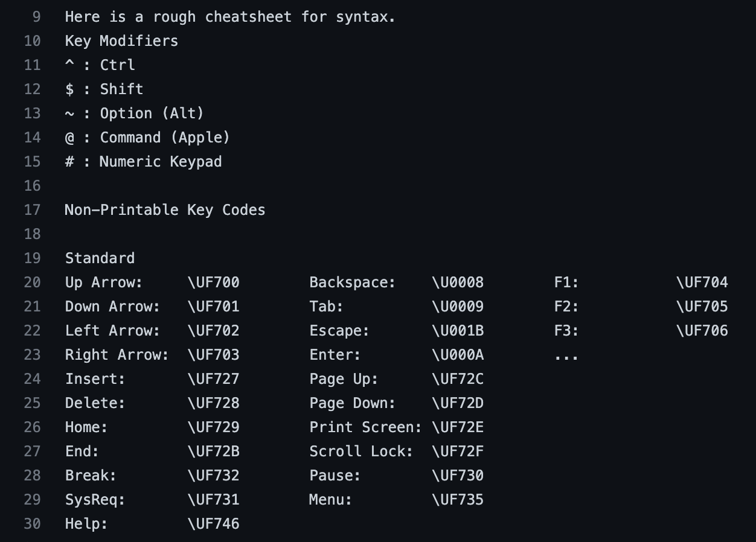The image size is (756, 542).
Task: Select line number 30 in gutter
Action: click(32, 524)
